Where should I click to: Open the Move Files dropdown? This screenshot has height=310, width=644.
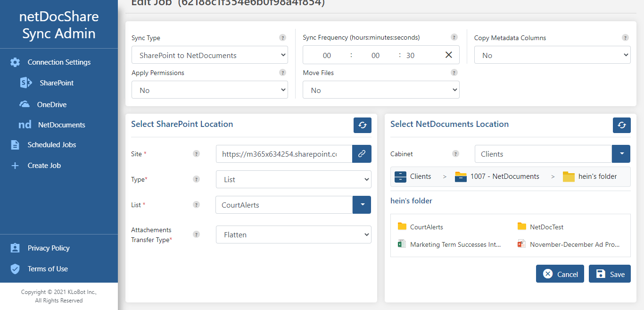click(381, 90)
